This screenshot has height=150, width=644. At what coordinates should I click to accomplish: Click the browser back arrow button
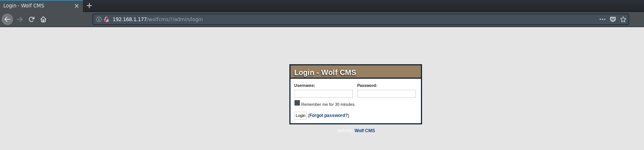[7, 19]
